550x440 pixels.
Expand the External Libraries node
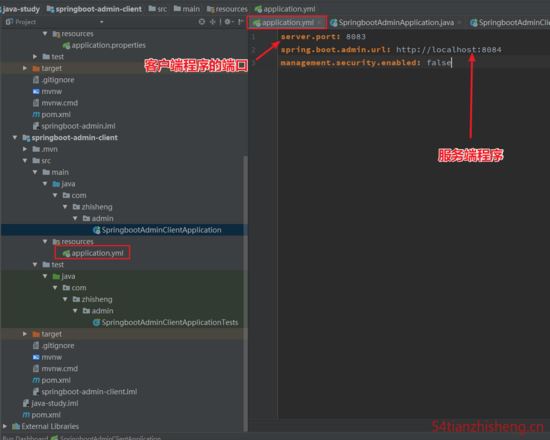click(5, 426)
